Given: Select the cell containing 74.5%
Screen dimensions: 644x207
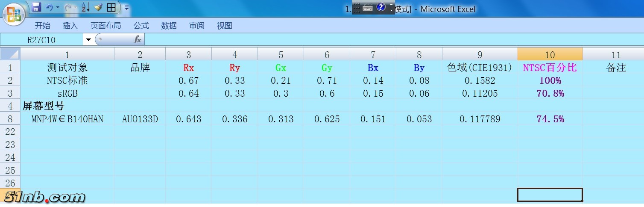Looking at the screenshot, I should point(550,119).
